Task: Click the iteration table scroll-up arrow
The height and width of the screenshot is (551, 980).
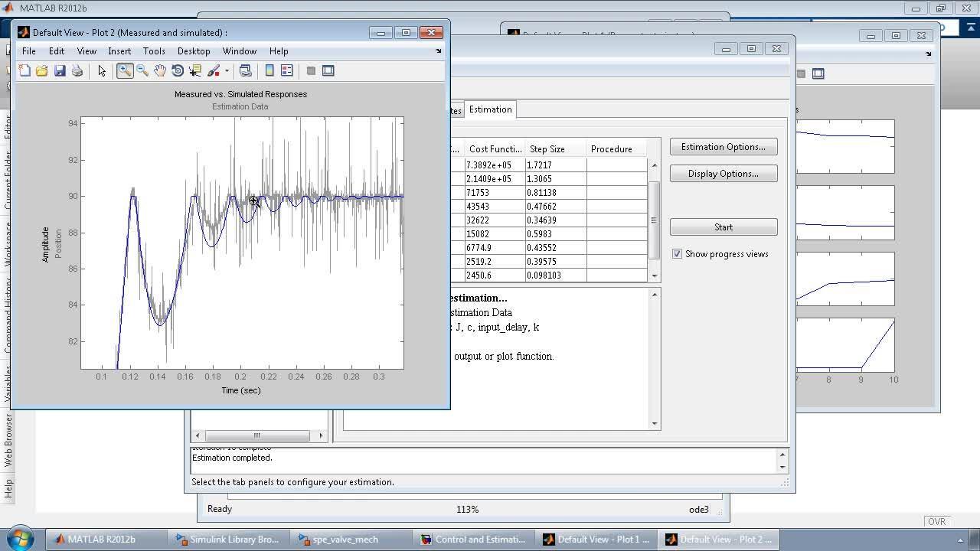Action: click(x=655, y=165)
